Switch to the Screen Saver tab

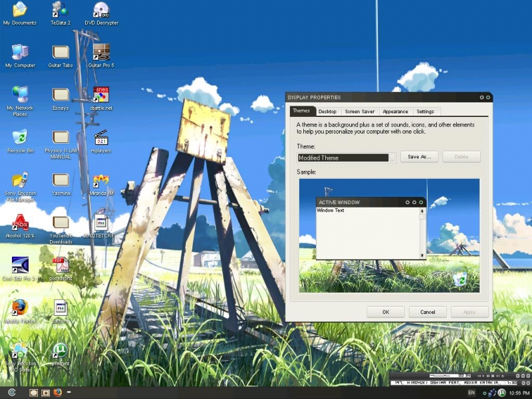click(x=360, y=112)
